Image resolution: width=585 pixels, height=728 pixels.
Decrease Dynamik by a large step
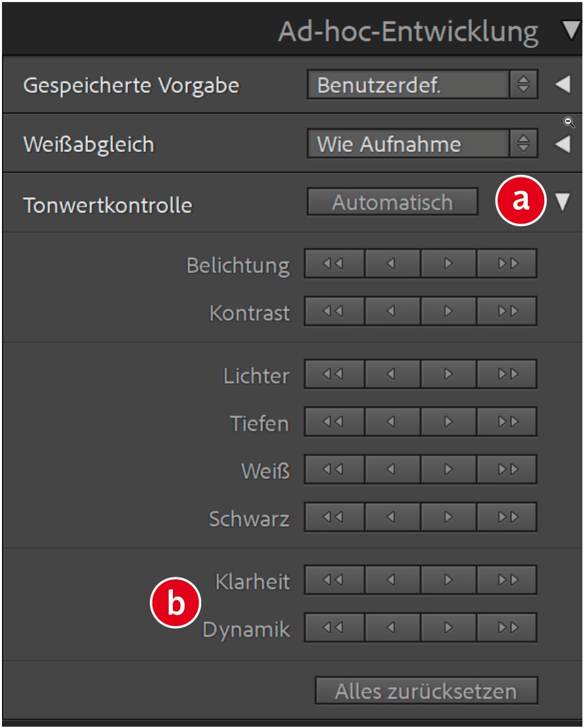(x=334, y=628)
